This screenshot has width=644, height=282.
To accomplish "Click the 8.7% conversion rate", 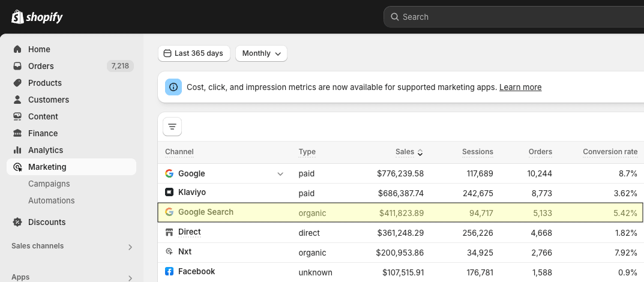I will (628, 173).
